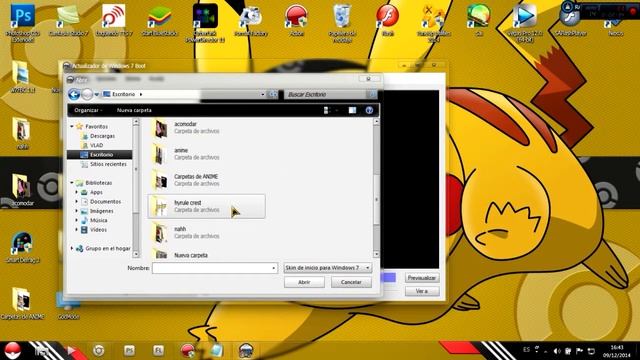Click the Cancelar button
The image size is (640, 360).
pyautogui.click(x=351, y=282)
